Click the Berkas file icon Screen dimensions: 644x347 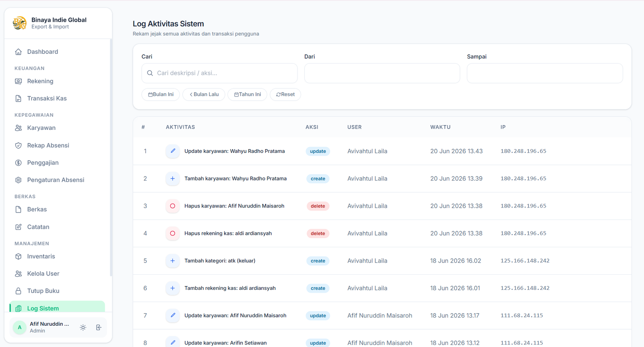pyautogui.click(x=18, y=209)
